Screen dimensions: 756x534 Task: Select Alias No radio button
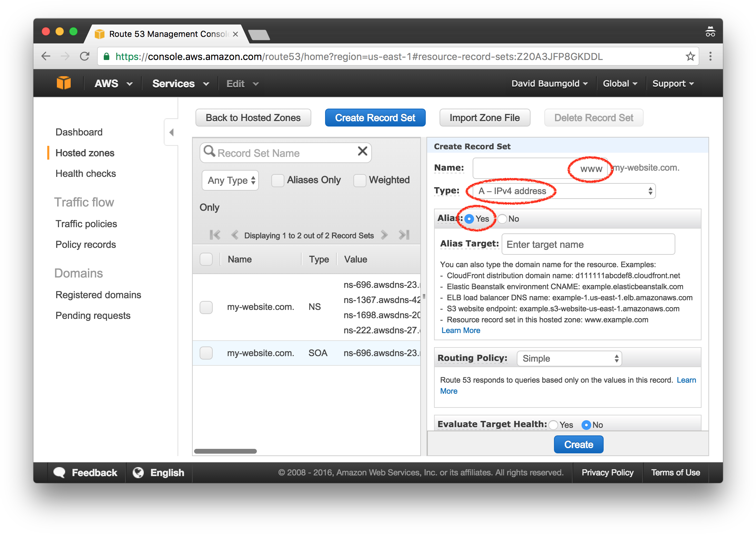click(x=502, y=219)
